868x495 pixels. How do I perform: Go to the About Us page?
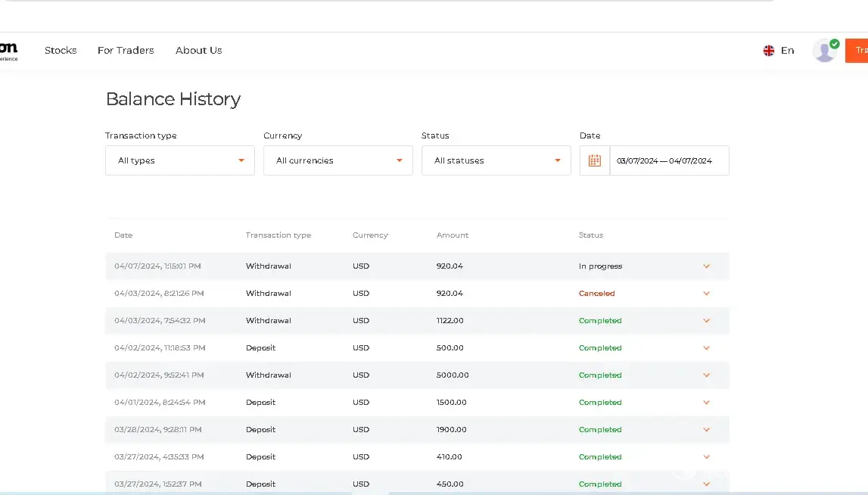(x=198, y=51)
